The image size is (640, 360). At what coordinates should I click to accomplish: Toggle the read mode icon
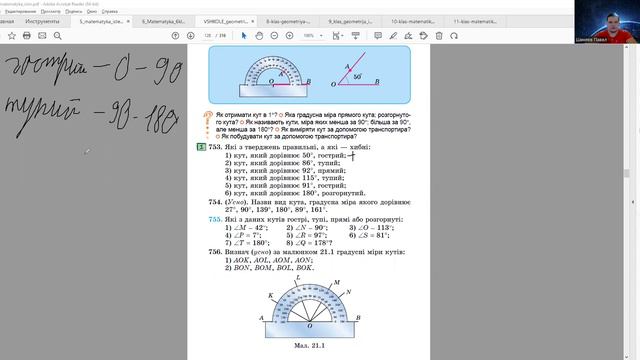(356, 36)
